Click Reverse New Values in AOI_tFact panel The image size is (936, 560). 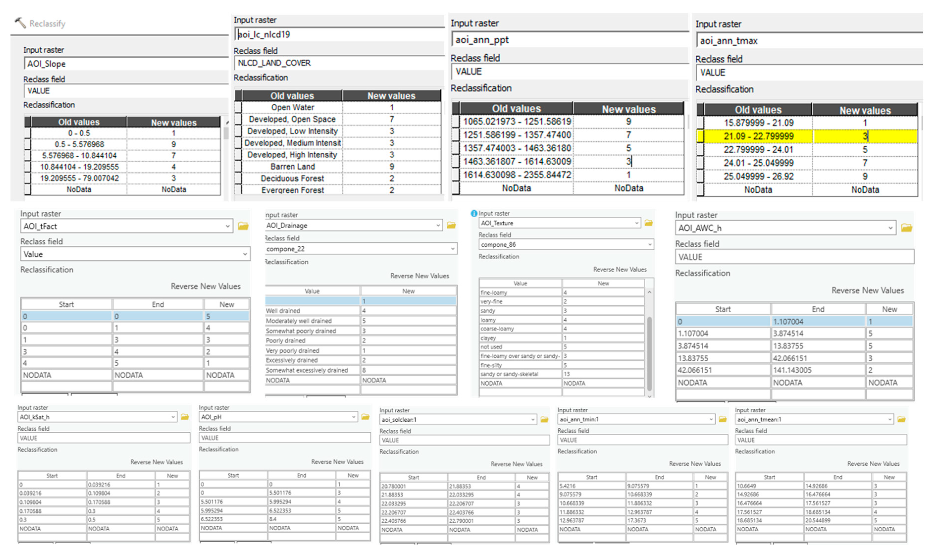click(x=205, y=286)
